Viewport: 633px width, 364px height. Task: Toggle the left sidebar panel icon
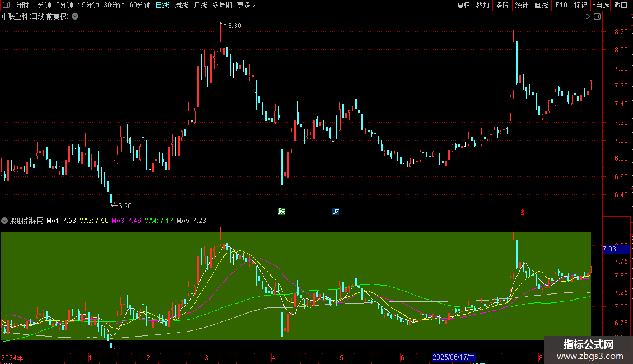tap(6, 5)
